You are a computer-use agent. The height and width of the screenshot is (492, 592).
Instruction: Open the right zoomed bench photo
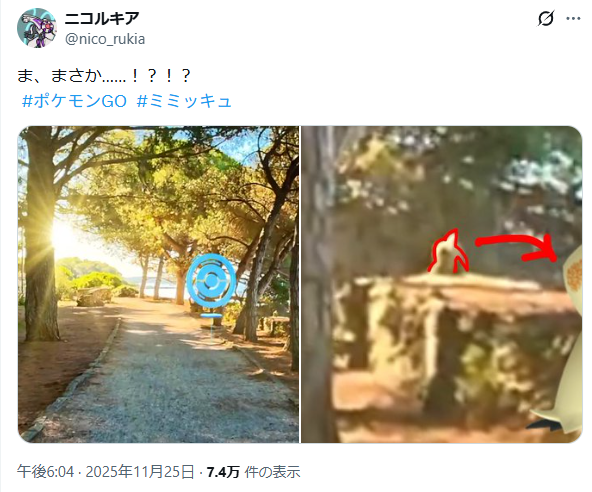click(x=441, y=284)
